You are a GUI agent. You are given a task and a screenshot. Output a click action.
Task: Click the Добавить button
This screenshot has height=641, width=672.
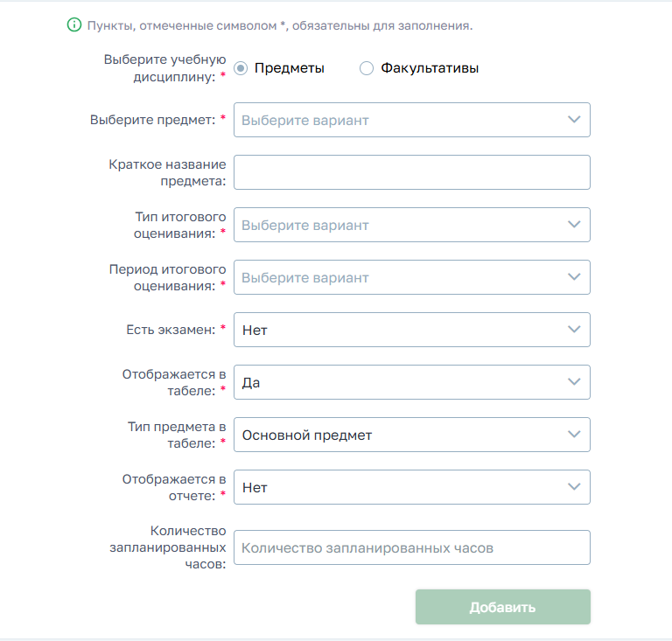(503, 607)
